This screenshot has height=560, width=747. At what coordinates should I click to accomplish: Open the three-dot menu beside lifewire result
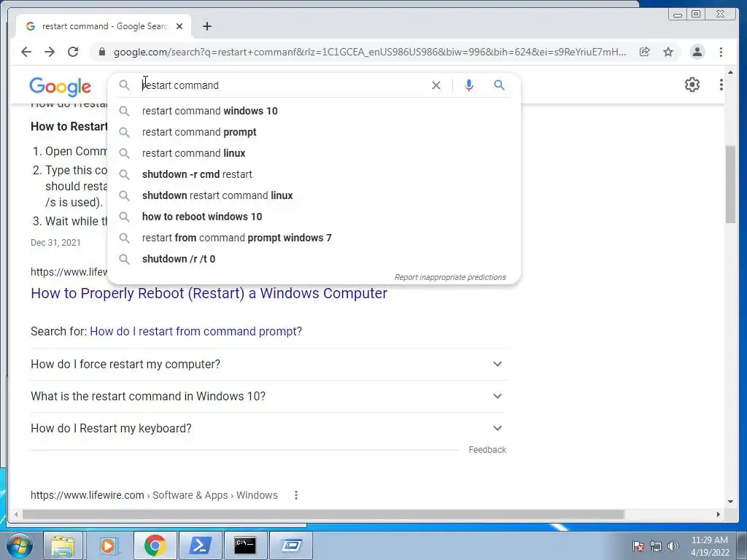pos(296,495)
